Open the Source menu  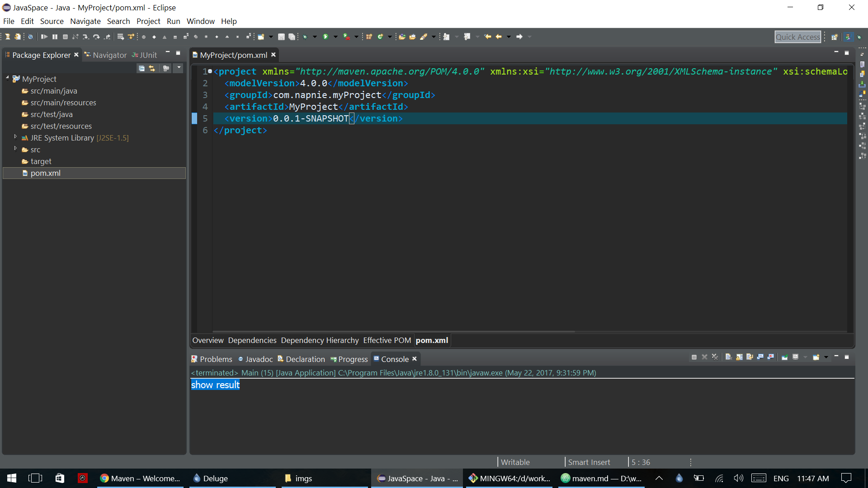tap(52, 21)
